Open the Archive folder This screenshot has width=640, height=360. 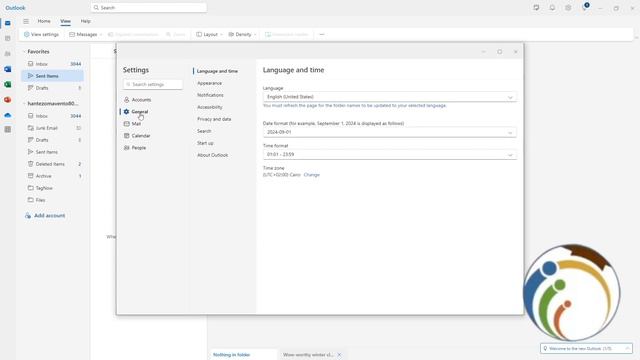point(52,176)
